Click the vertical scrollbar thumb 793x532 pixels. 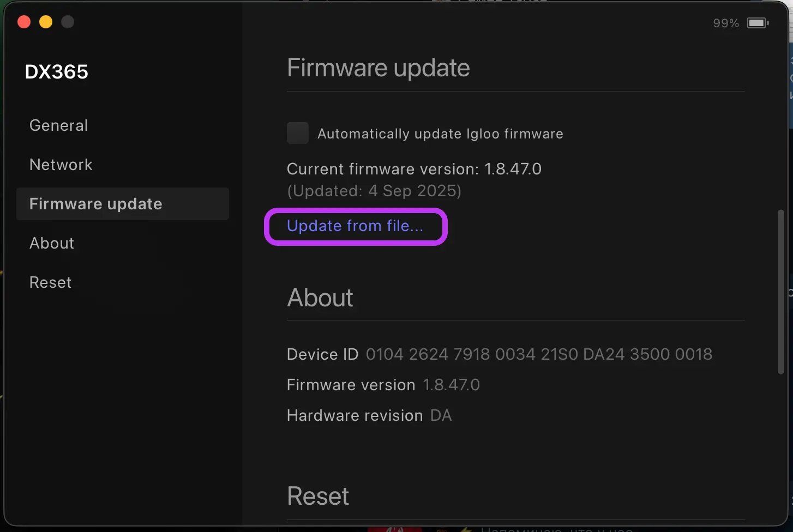click(x=781, y=292)
